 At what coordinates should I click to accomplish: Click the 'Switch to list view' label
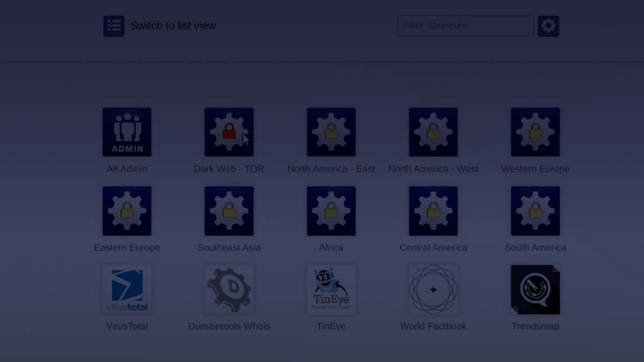(x=173, y=26)
